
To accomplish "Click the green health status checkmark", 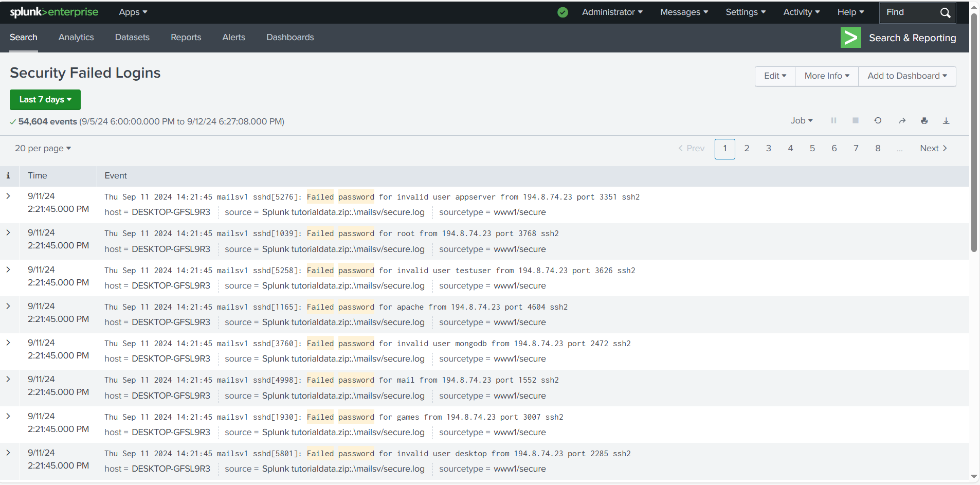I will click(562, 12).
